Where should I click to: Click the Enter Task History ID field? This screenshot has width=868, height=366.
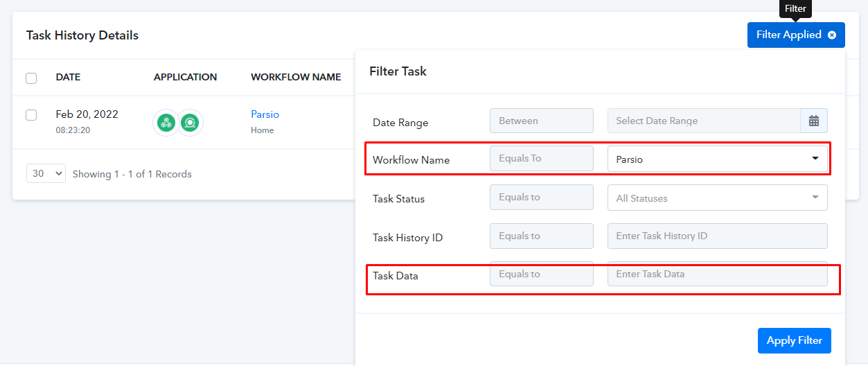(718, 236)
